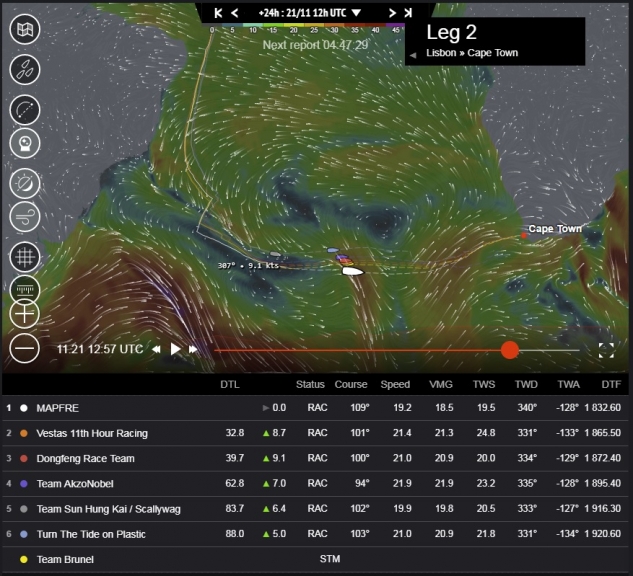Select Team Brunel row
Viewport: 633px width, 576px height.
315,559
